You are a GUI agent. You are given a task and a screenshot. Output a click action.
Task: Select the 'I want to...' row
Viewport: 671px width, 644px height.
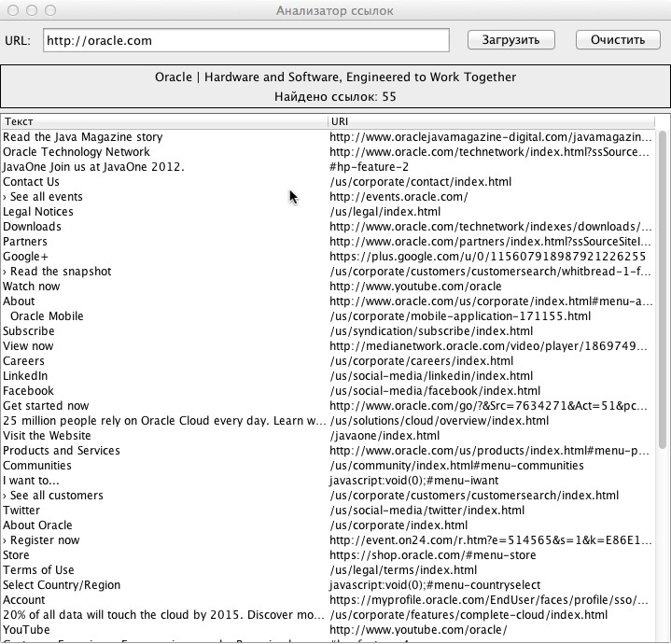click(x=329, y=481)
